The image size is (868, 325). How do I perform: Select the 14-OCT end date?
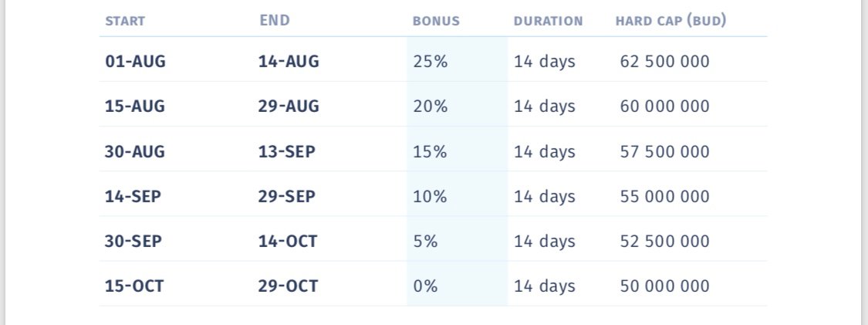(x=288, y=242)
